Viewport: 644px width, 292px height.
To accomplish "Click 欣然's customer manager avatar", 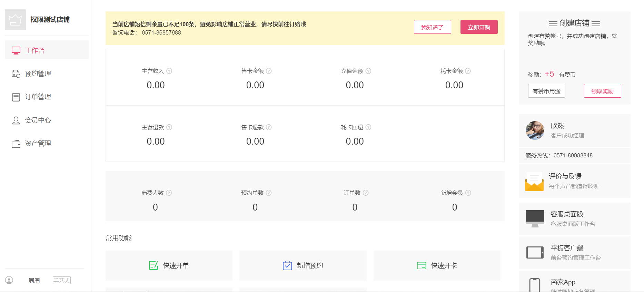I will coord(535,130).
